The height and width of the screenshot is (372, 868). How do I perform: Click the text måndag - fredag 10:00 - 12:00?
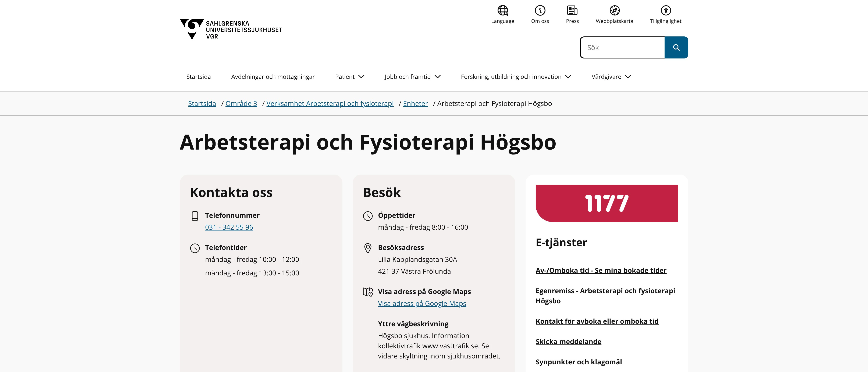pos(252,260)
